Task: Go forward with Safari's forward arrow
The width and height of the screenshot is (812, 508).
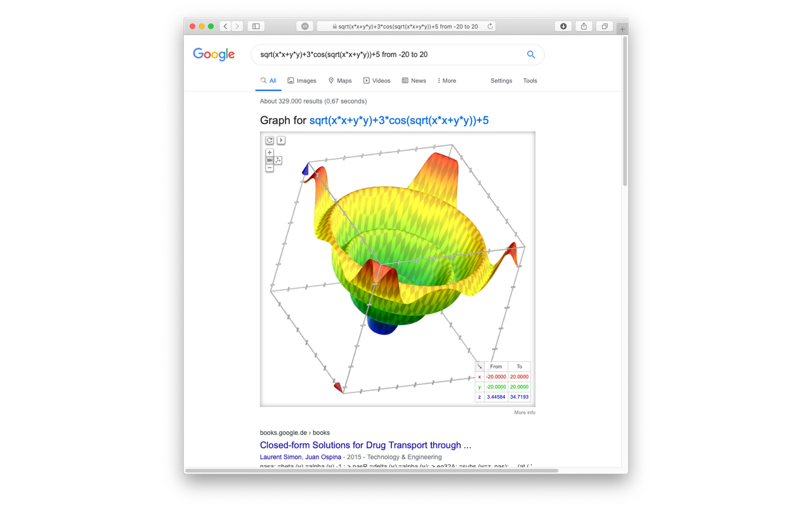Action: tap(237, 26)
